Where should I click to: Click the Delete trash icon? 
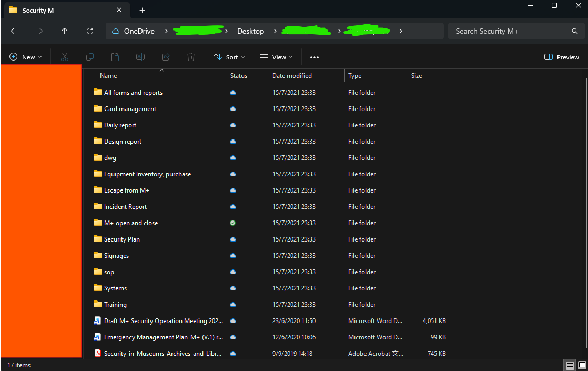(x=191, y=57)
